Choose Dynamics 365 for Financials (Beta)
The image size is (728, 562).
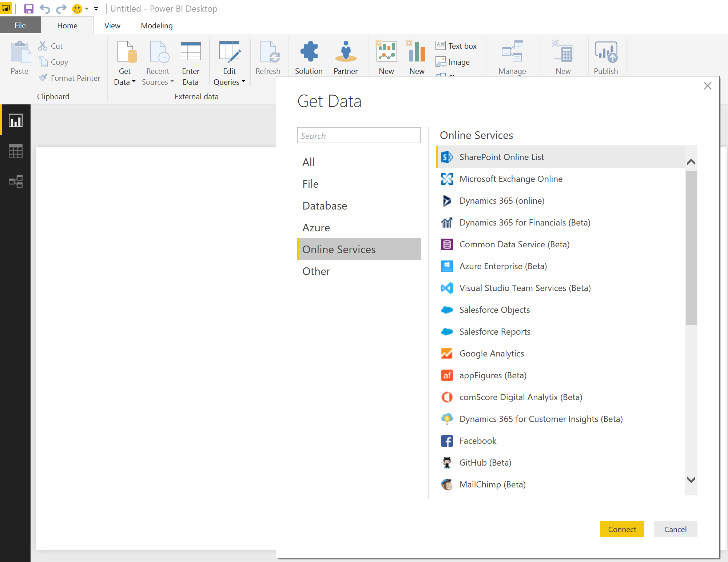[560, 223]
